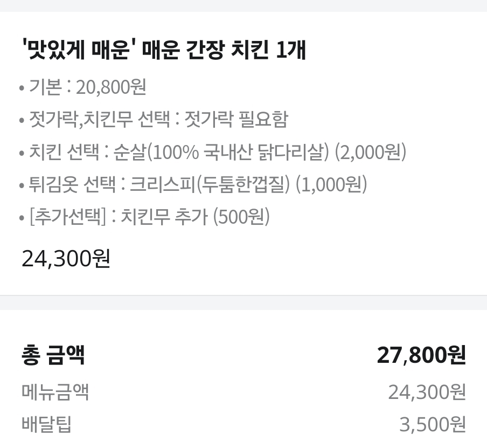Tap the 치킨 선택 label text
This screenshot has width=487, height=448.
click(x=64, y=152)
